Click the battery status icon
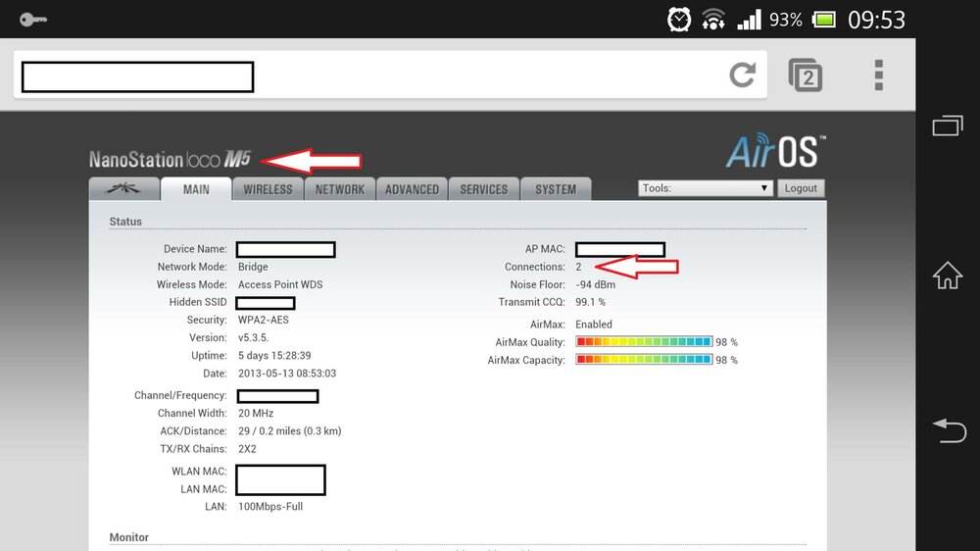This screenshot has width=980, height=551. tap(824, 20)
